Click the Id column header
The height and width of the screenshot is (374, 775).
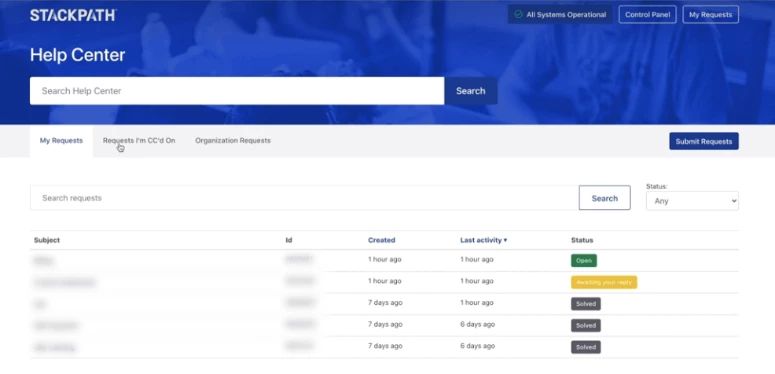(289, 240)
